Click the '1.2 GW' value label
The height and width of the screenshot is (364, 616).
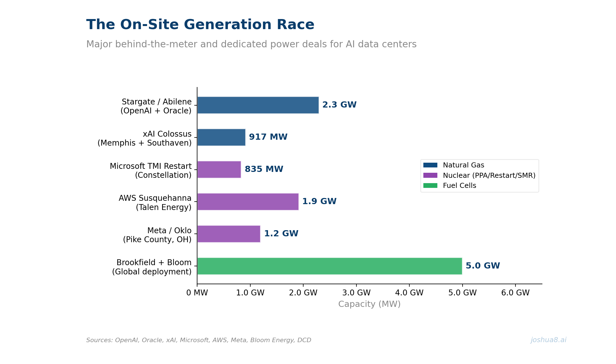[x=281, y=234]
